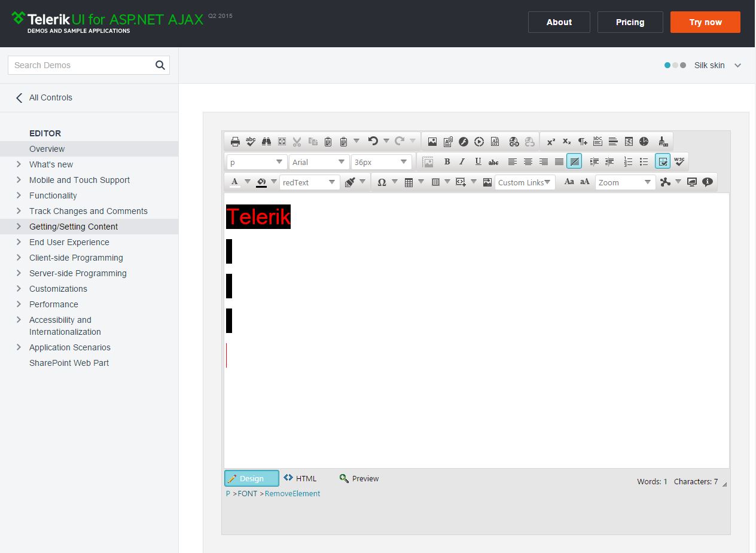This screenshot has height=553, width=756.
Task: Toggle bullet list
Action: tap(644, 161)
